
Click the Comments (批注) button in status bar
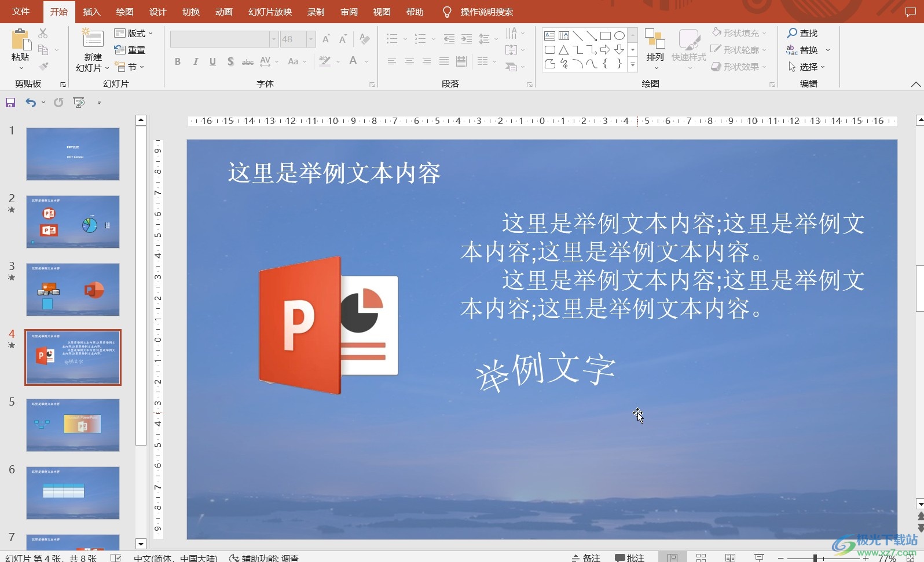(x=630, y=557)
